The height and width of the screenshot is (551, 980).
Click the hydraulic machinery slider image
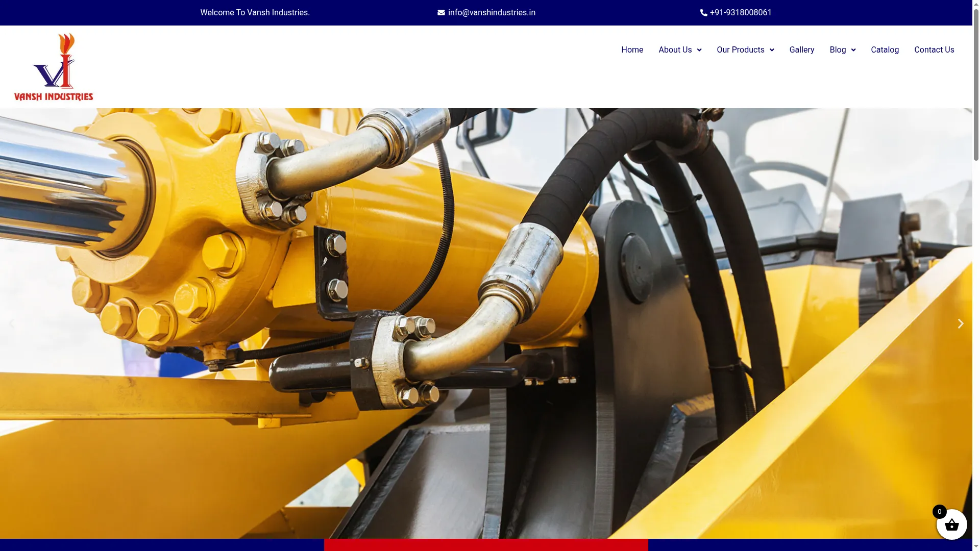pyautogui.click(x=486, y=323)
